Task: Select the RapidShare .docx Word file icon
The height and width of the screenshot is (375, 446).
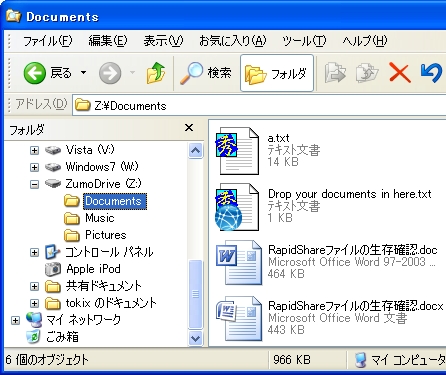Action: 239,319
